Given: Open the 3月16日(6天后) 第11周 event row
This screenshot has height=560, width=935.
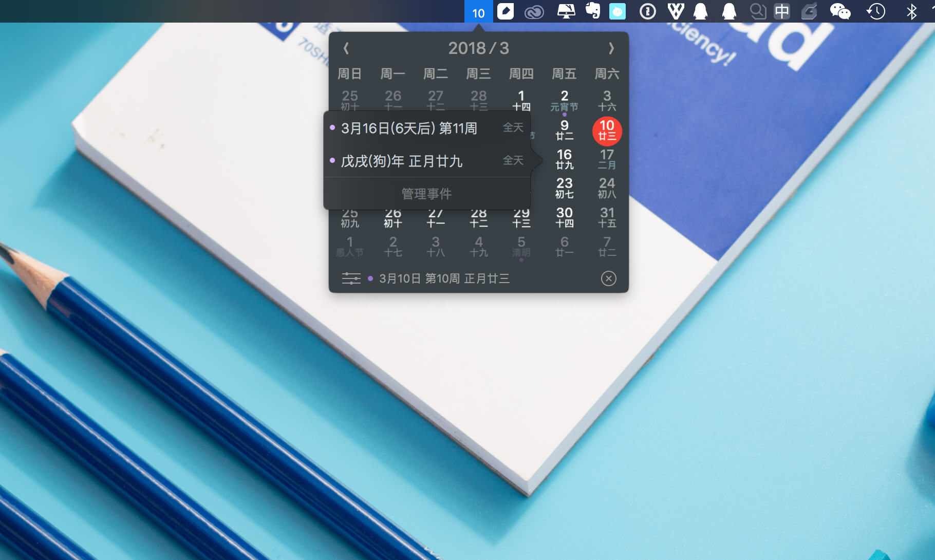Looking at the screenshot, I should click(x=427, y=128).
